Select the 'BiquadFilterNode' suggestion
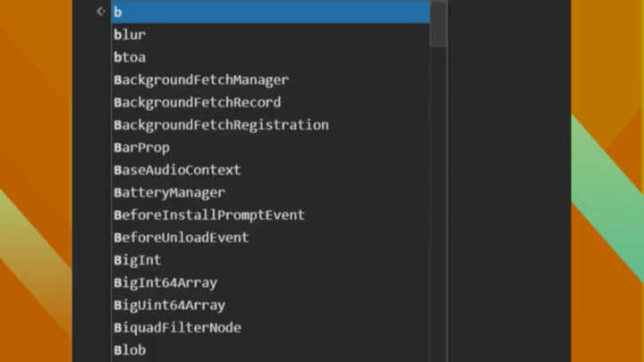 (177, 328)
